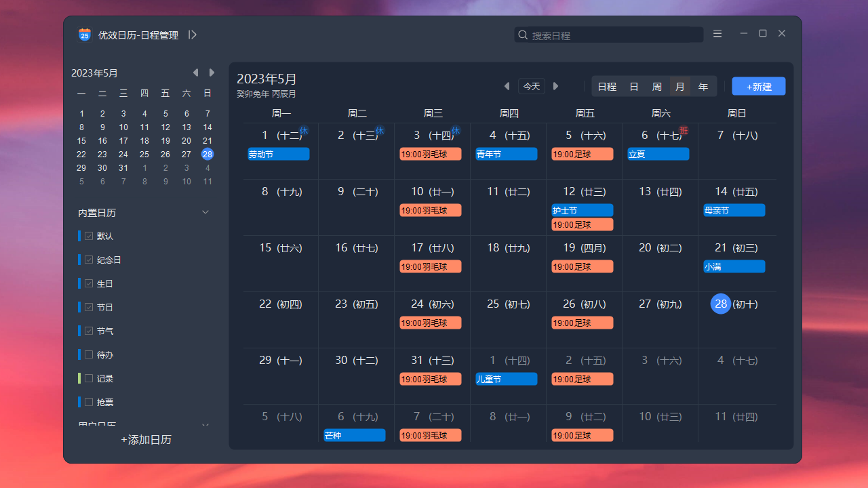The height and width of the screenshot is (488, 868).
Task: Switch to 年 view tab
Action: [x=703, y=87]
